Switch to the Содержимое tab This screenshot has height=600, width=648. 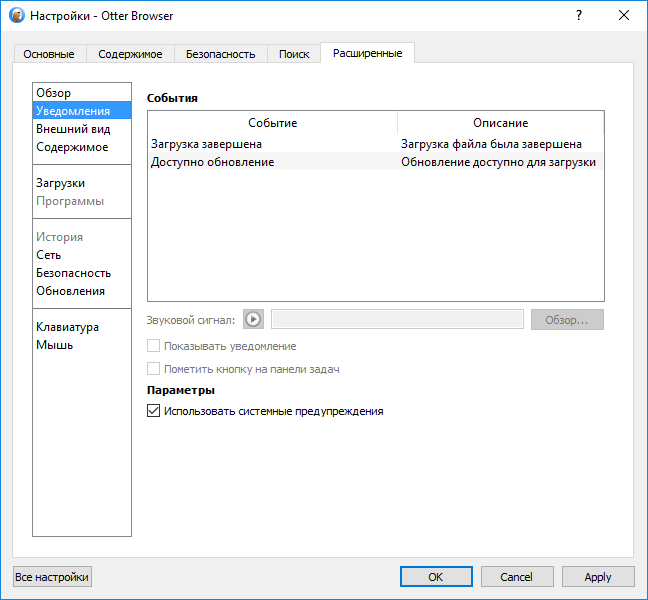(x=130, y=54)
